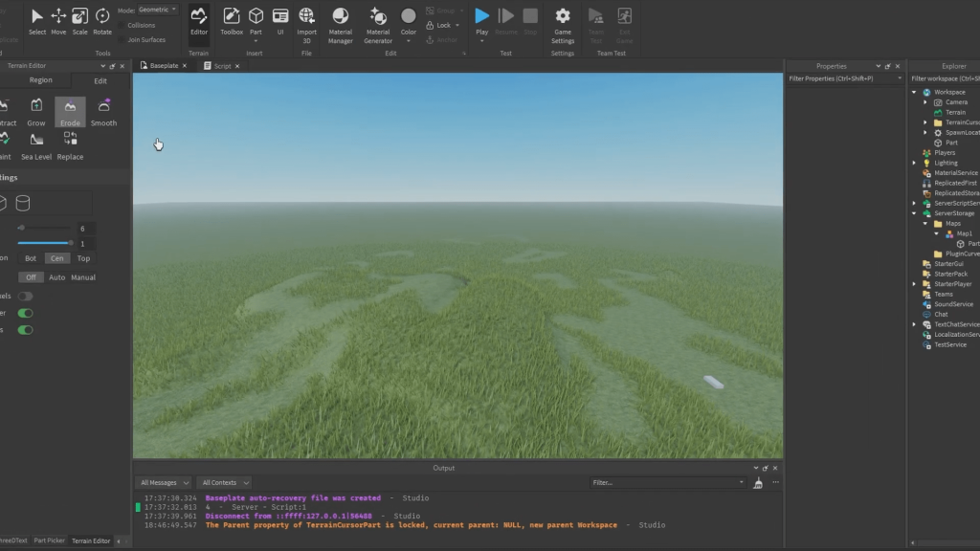Open the UI insert tool
The image size is (980, 551).
pos(280,21)
